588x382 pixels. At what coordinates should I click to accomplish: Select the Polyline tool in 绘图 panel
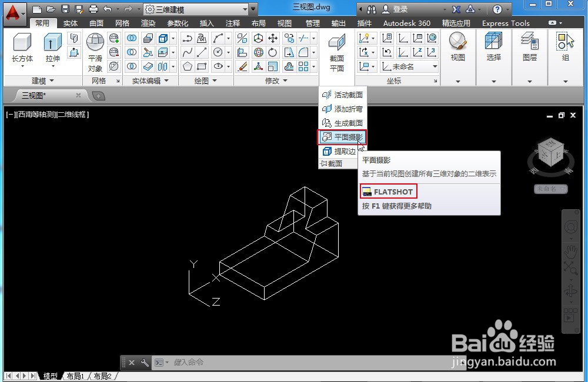point(187,38)
